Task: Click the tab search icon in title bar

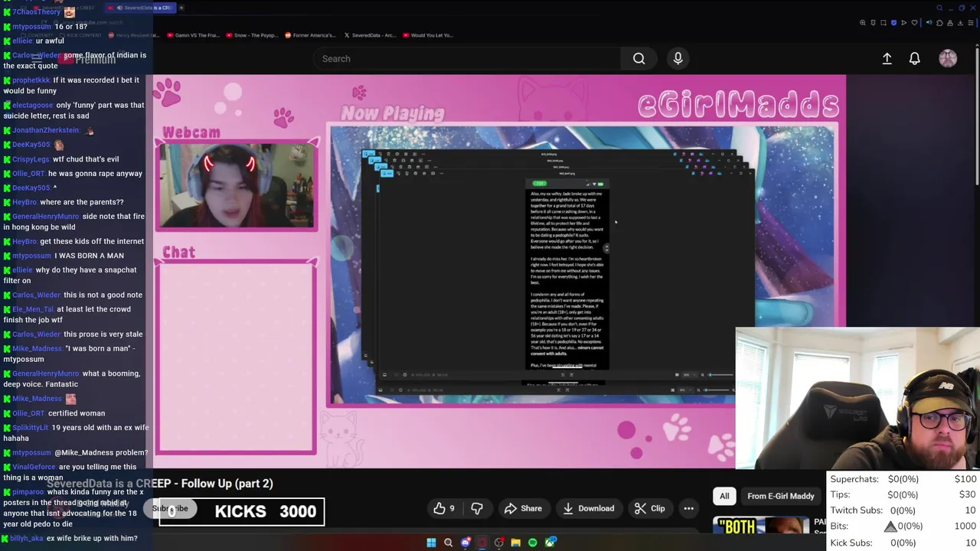Action: click(939, 8)
